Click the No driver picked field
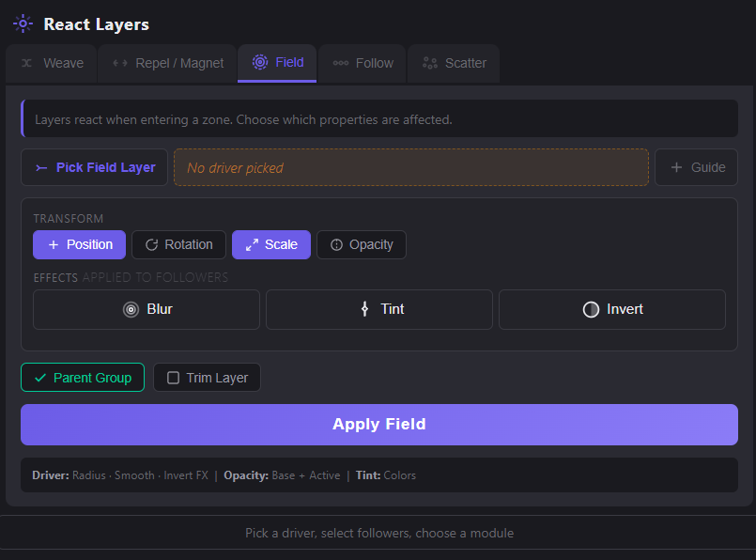756x560 pixels. point(410,167)
